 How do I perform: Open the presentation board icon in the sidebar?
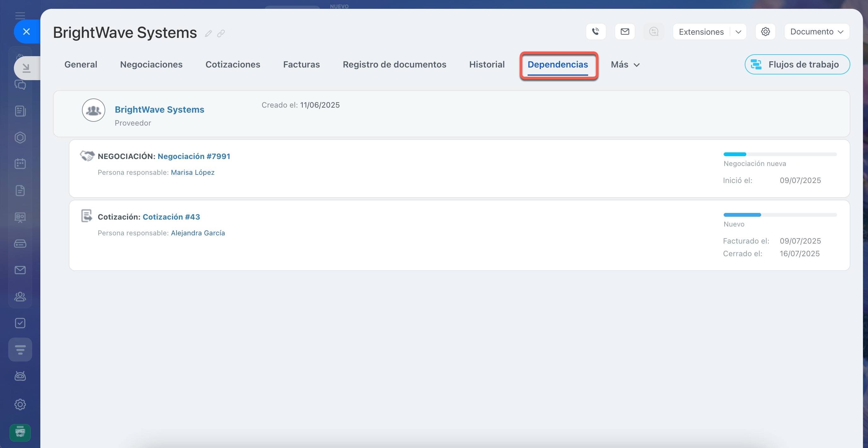20,217
